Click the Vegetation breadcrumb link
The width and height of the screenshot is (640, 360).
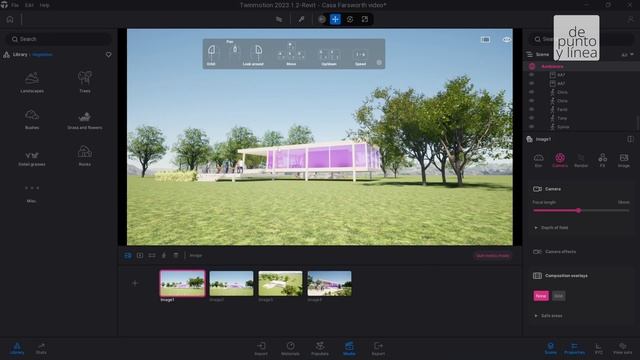click(x=42, y=55)
